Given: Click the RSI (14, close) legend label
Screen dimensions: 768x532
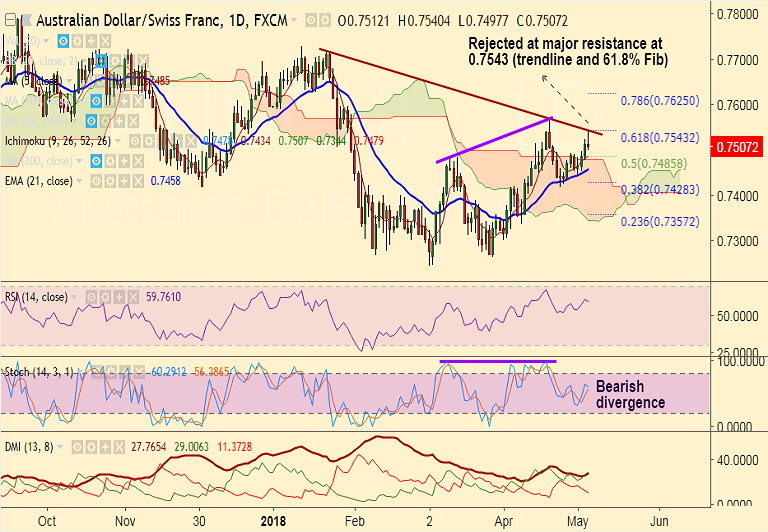Looking at the screenshot, I should pyautogui.click(x=36, y=297).
